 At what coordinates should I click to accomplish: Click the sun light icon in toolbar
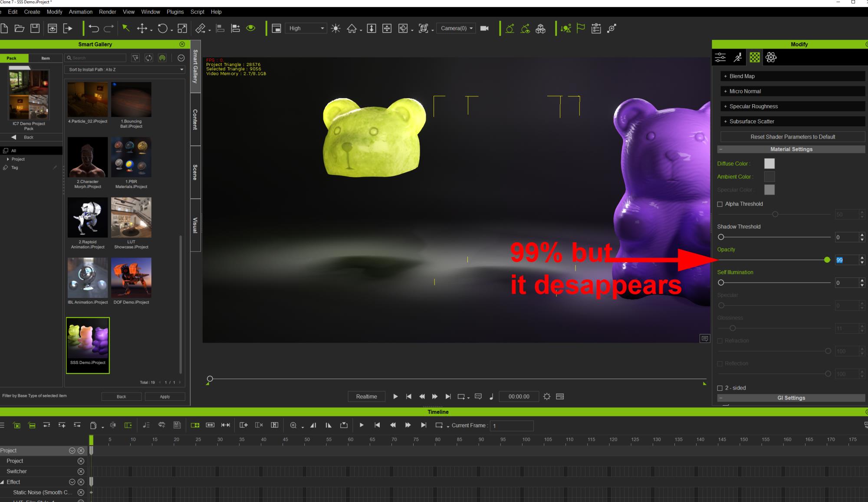click(x=335, y=28)
